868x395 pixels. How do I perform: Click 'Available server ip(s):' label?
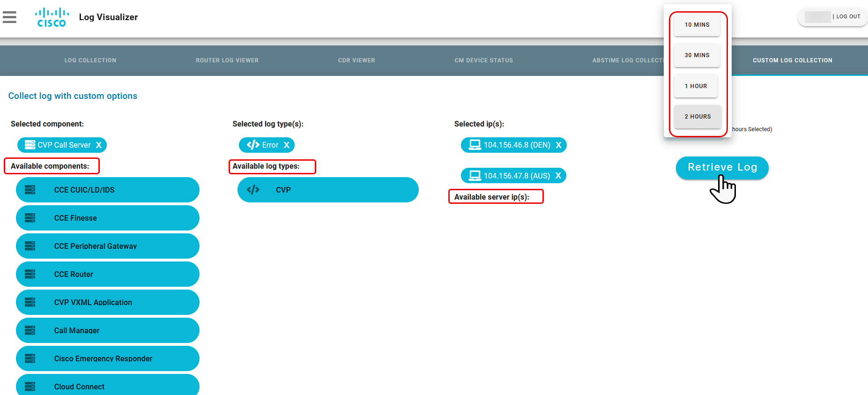[492, 197]
